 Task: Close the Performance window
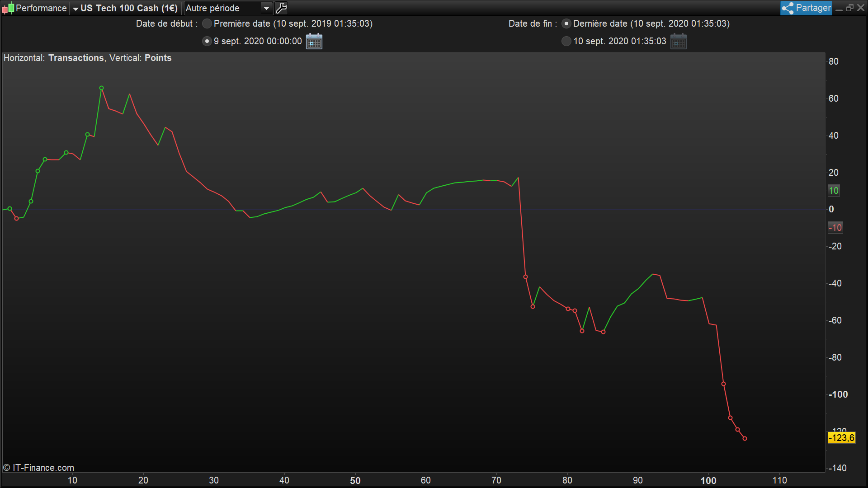click(x=861, y=8)
